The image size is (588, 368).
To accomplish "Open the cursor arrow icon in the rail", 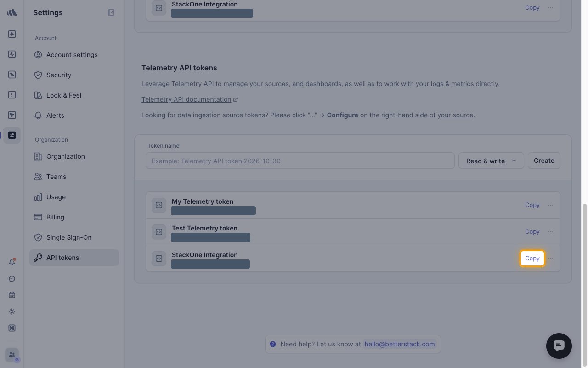I will point(12,115).
